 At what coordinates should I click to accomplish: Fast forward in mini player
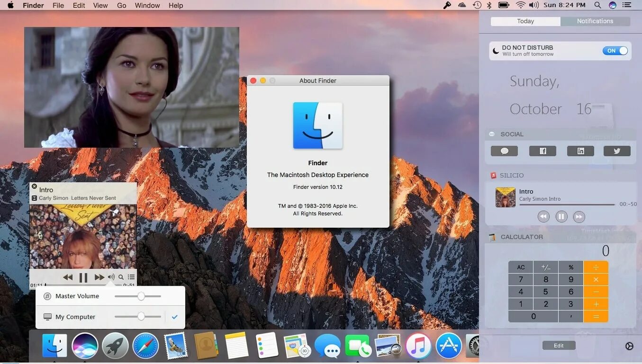pyautogui.click(x=99, y=277)
